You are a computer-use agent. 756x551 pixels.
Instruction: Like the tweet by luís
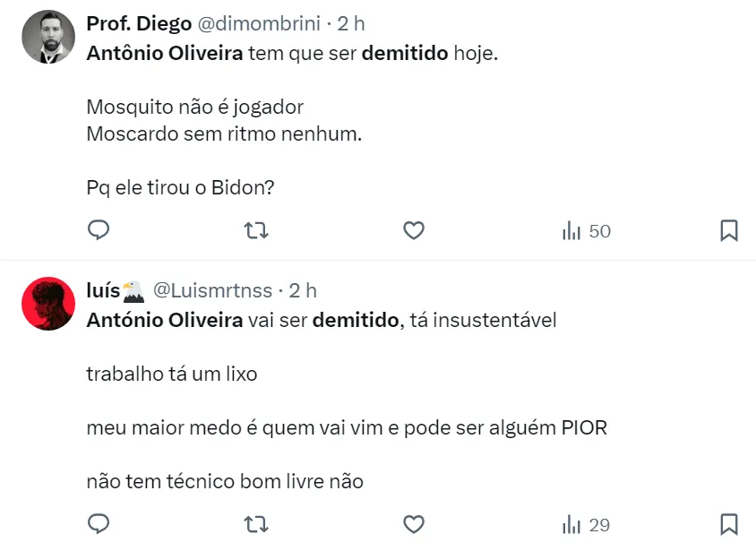413,524
